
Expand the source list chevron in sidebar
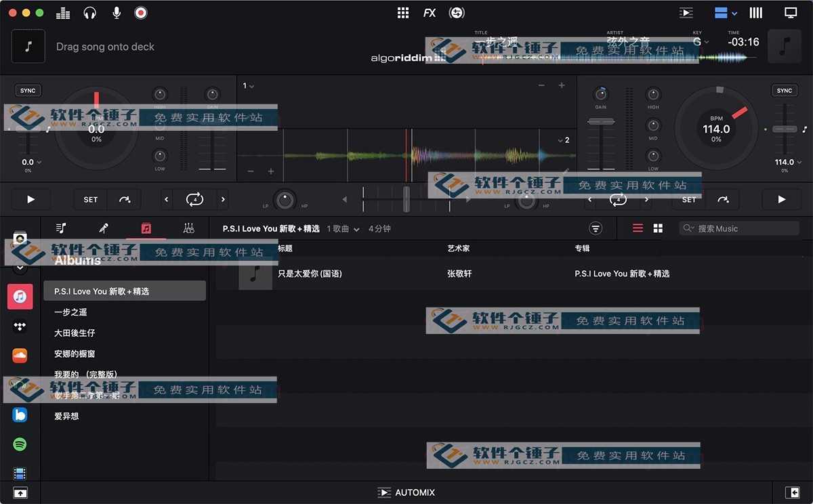coord(20,268)
